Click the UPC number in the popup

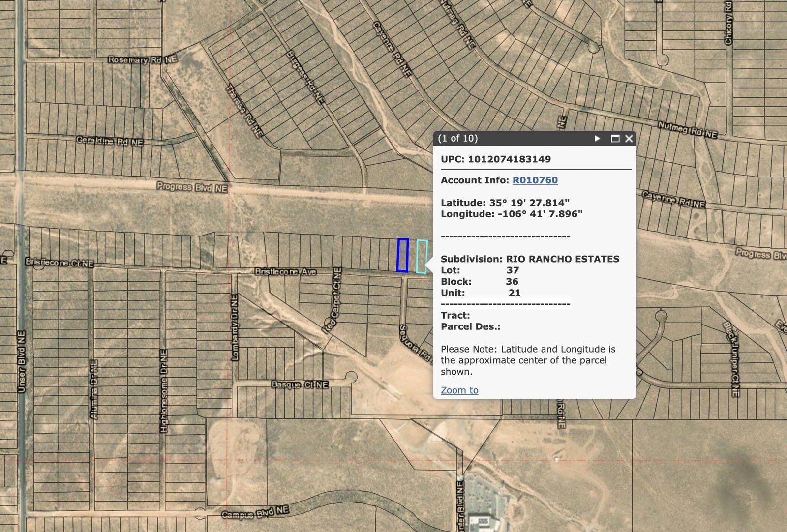(x=509, y=159)
